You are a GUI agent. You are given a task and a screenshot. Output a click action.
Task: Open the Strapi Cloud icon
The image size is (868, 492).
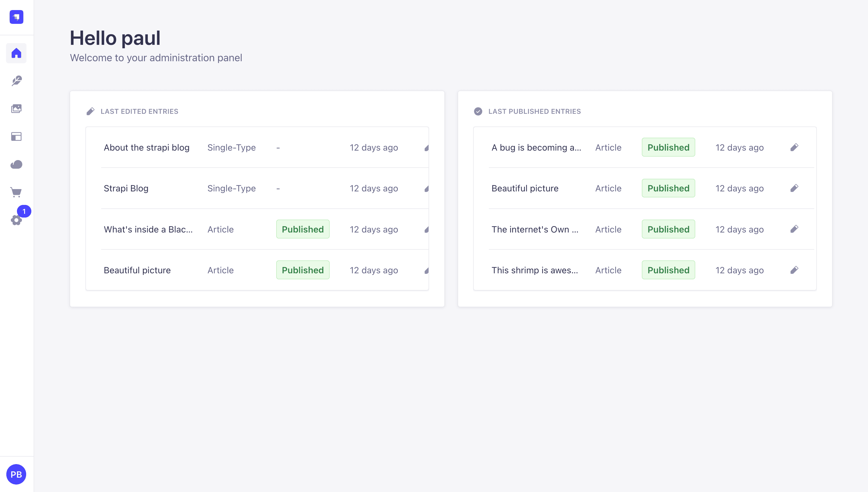coord(16,164)
